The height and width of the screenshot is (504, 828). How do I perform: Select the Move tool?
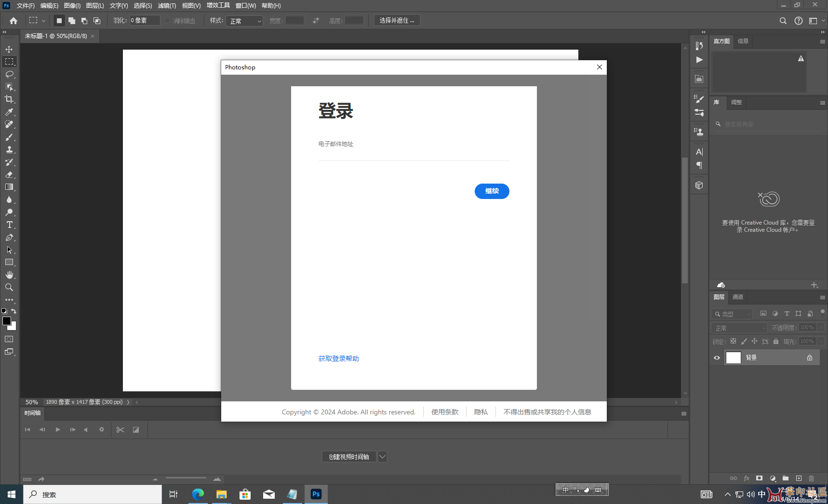click(9, 49)
